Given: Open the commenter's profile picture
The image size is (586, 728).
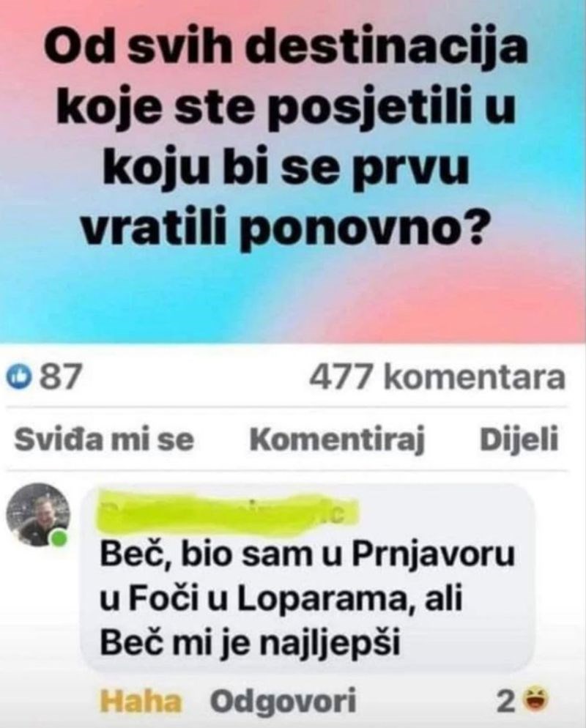Looking at the screenshot, I should tap(38, 514).
